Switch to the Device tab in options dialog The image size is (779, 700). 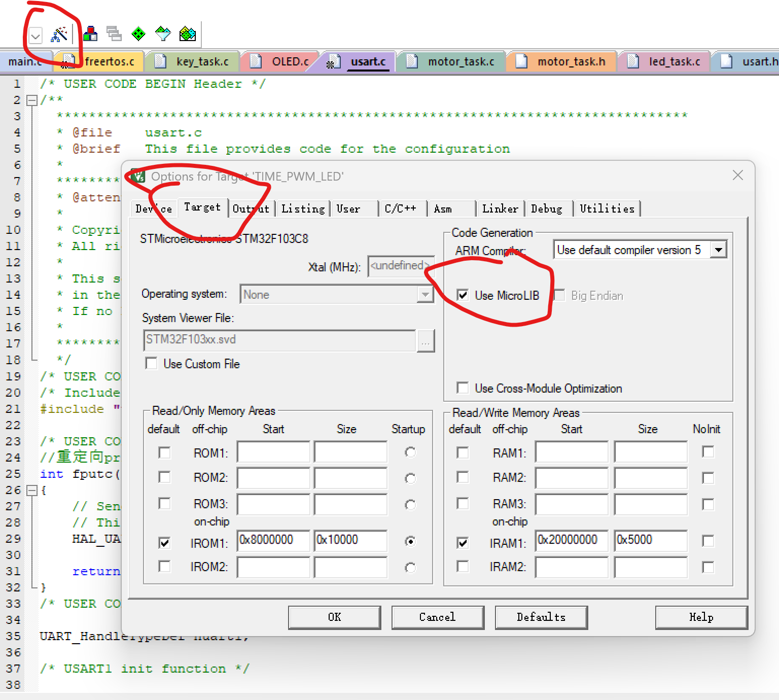click(154, 208)
